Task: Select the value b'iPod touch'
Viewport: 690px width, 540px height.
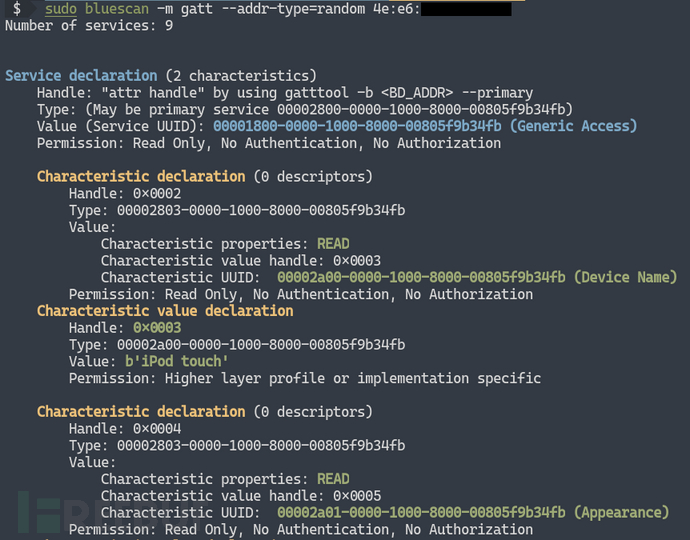Action: (x=176, y=361)
